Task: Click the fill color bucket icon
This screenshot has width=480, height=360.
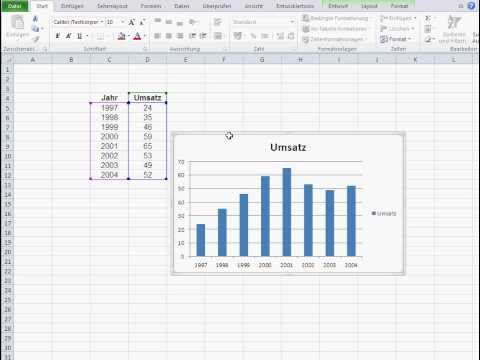Action: pyautogui.click(x=121, y=36)
